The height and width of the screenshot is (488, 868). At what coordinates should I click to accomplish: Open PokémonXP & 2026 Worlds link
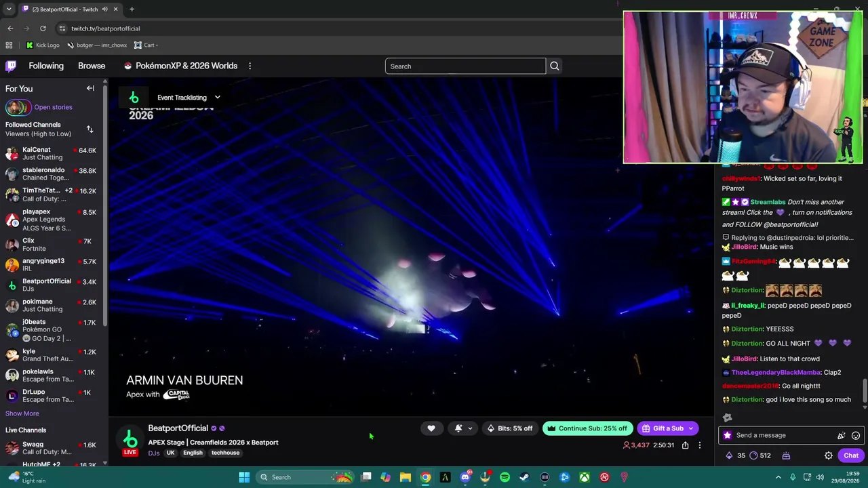click(x=180, y=66)
